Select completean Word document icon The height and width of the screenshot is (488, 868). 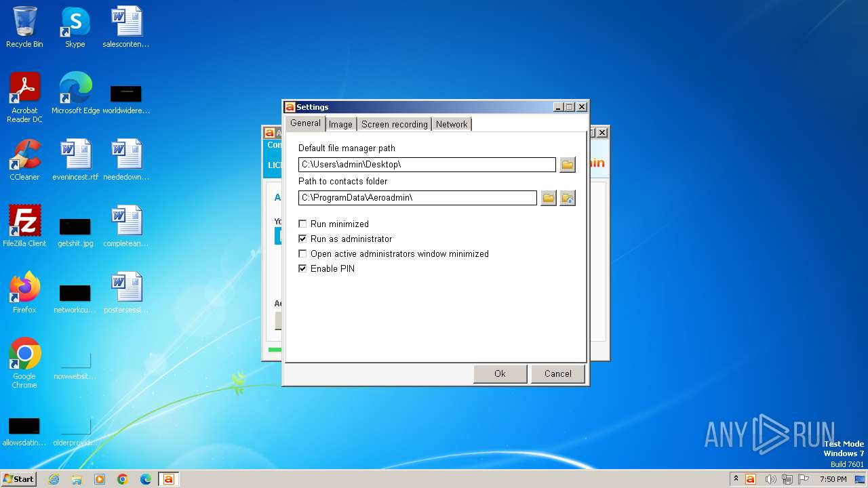point(126,226)
